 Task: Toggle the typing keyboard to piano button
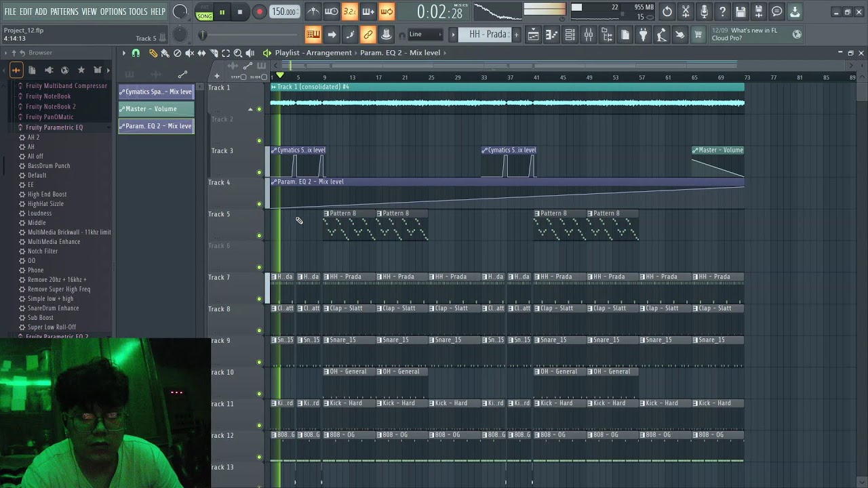(x=313, y=35)
